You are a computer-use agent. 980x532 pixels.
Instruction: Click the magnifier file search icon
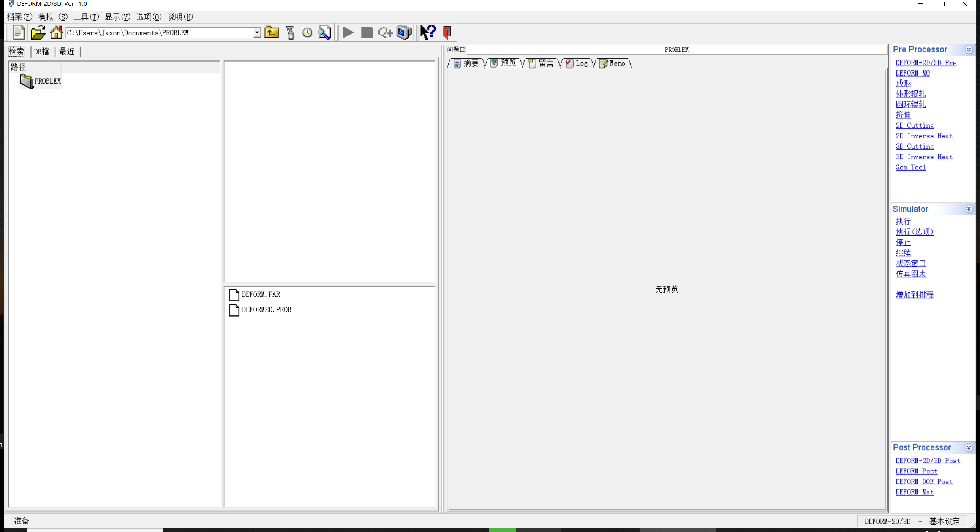(324, 32)
